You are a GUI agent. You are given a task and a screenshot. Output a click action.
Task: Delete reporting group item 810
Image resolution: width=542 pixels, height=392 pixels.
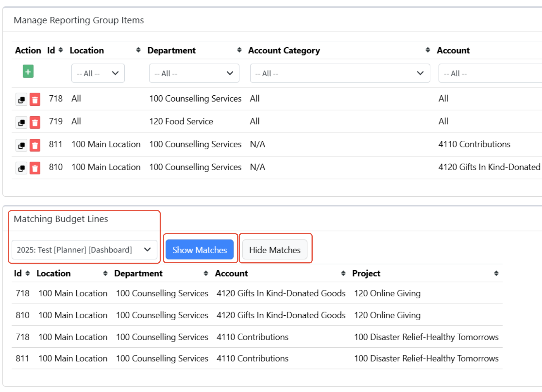coord(35,168)
